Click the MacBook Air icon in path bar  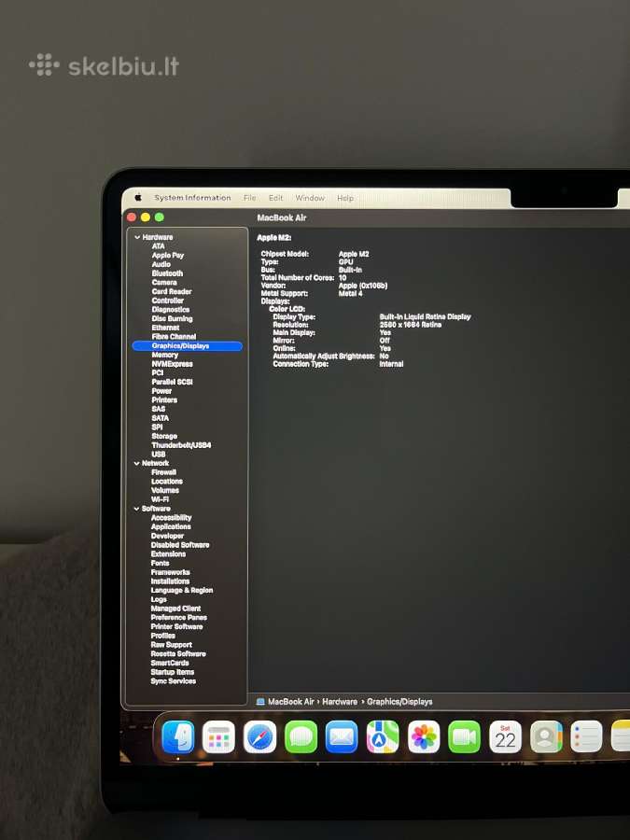260,701
